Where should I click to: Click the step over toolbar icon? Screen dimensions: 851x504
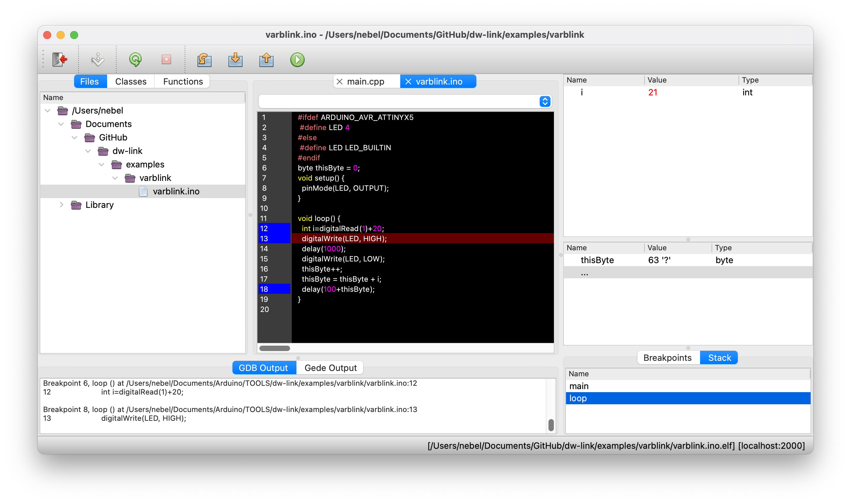coord(204,60)
